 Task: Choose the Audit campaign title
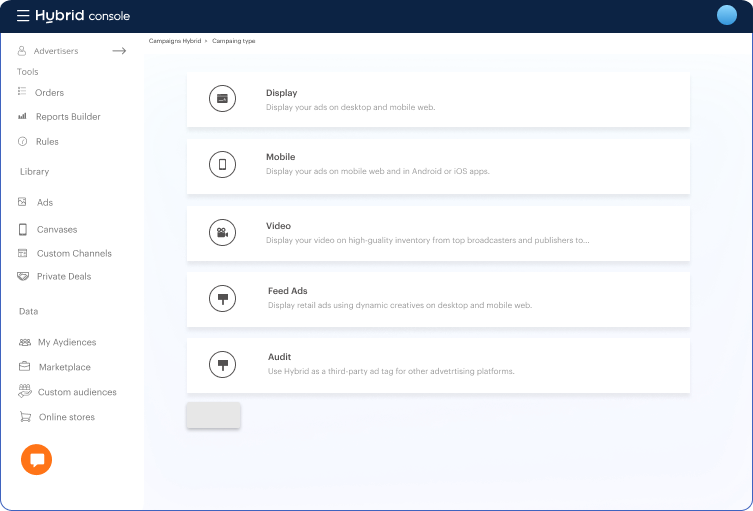click(279, 357)
